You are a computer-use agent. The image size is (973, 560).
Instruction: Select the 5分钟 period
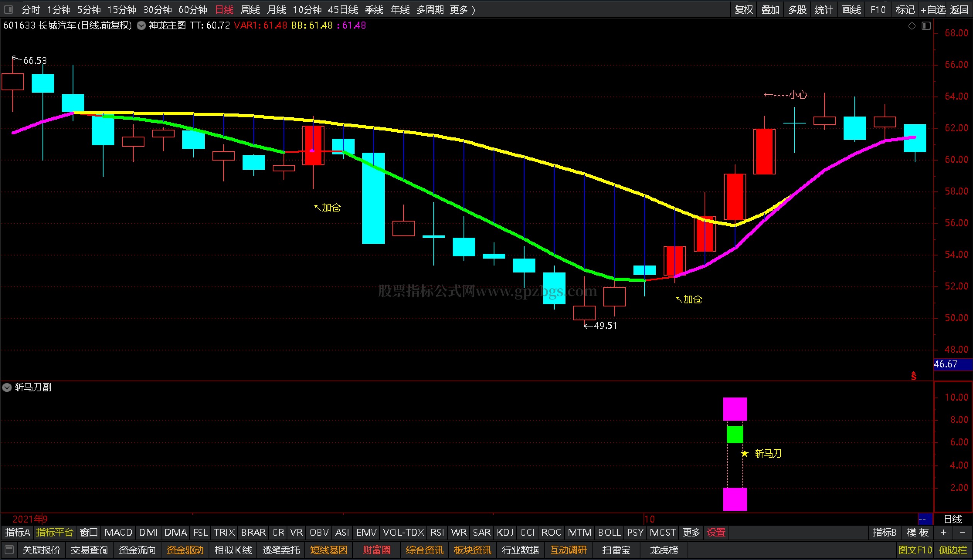pyautogui.click(x=89, y=10)
